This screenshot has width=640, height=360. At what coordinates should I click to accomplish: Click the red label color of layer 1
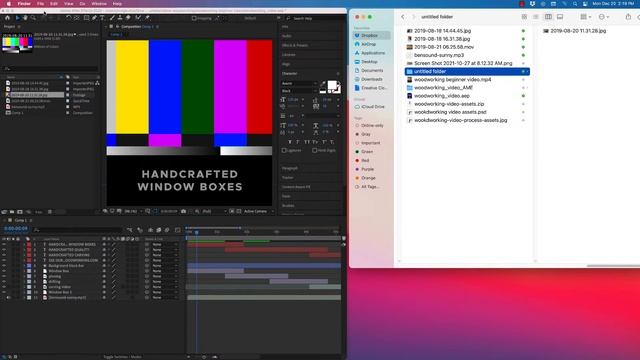click(29, 244)
